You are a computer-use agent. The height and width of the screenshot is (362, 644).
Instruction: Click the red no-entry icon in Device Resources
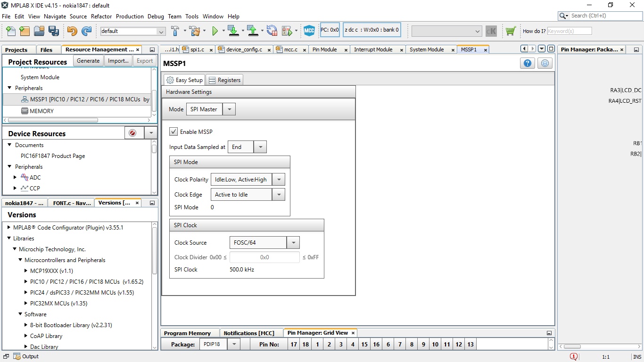pyautogui.click(x=132, y=133)
